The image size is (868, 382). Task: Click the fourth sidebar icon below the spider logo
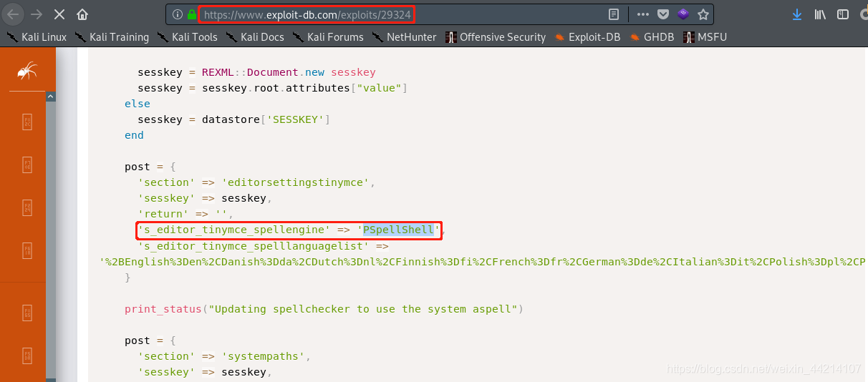[x=27, y=250]
